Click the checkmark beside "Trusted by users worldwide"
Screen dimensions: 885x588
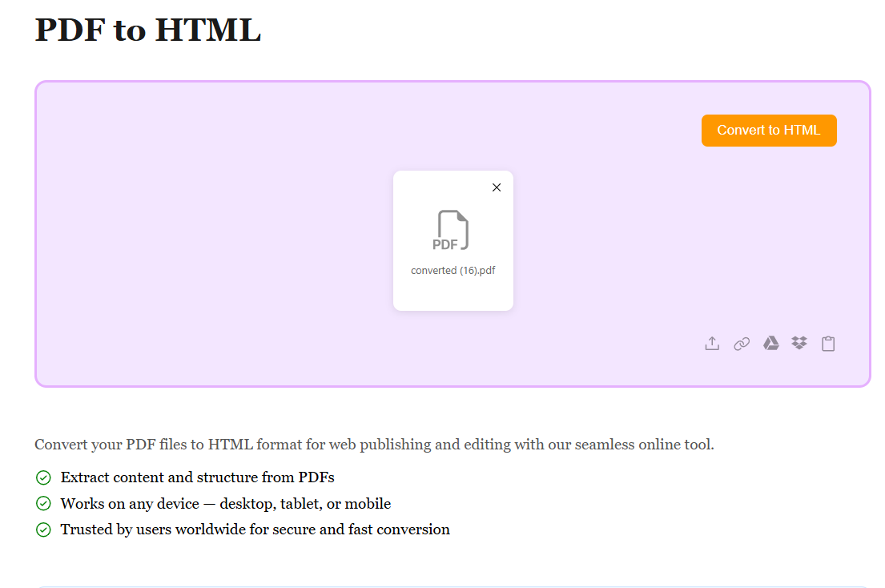point(43,530)
